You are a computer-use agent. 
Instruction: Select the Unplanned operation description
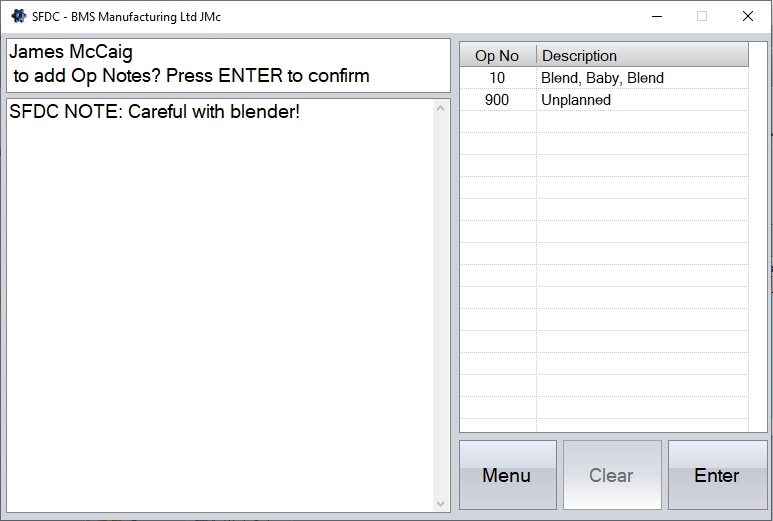(x=576, y=100)
